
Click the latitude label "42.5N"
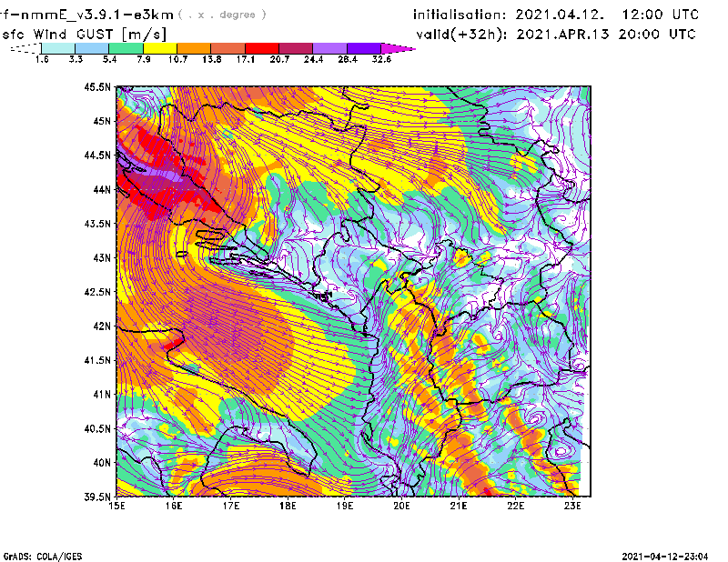[x=97, y=292]
